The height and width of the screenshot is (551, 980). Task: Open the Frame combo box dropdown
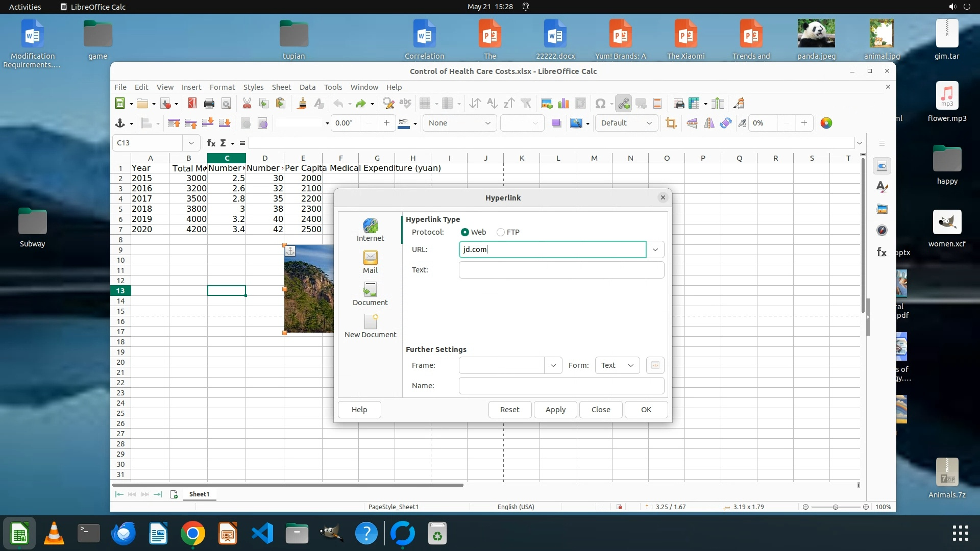pos(553,365)
